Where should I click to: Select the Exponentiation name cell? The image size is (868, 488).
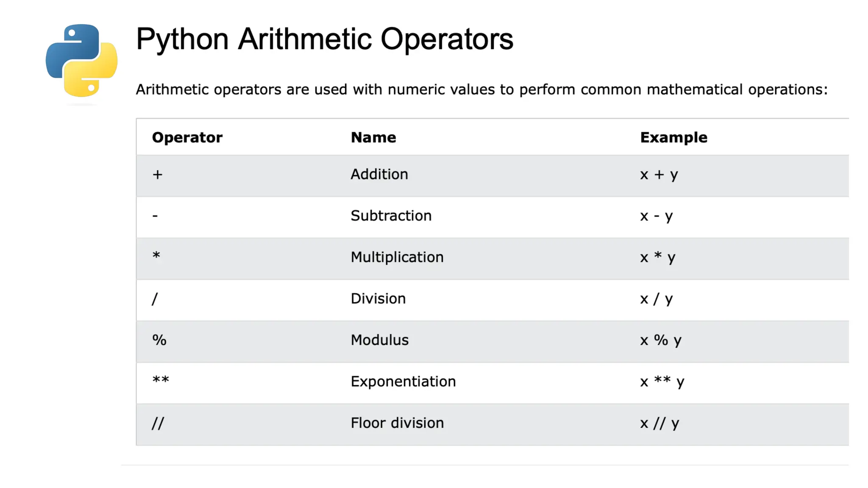coord(403,382)
